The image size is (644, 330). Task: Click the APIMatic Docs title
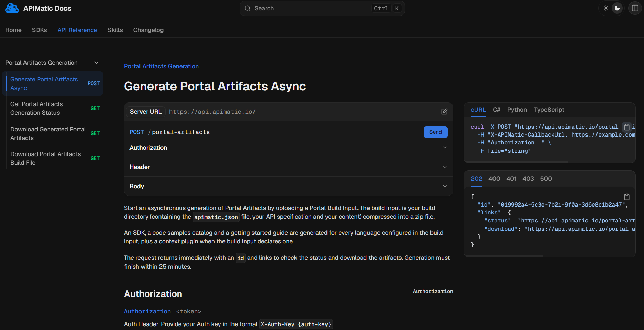tap(47, 8)
